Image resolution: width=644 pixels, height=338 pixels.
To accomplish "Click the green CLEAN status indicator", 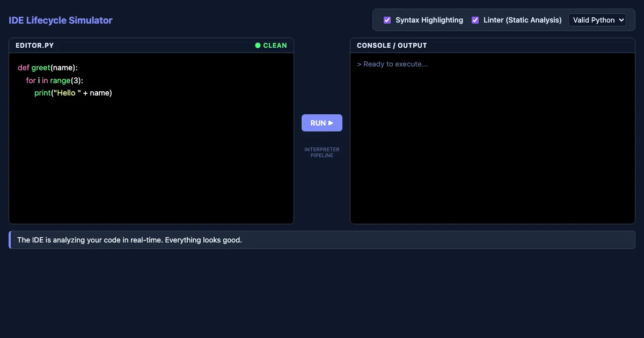I will [x=271, y=46].
